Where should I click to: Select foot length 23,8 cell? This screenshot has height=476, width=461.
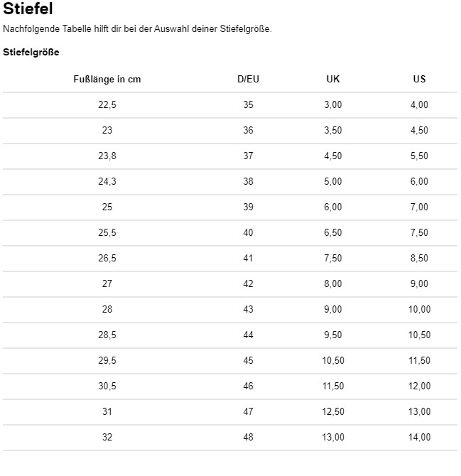point(107,156)
